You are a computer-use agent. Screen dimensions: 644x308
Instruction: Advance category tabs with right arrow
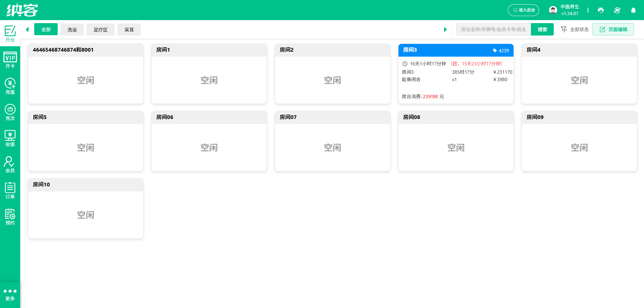pos(445,29)
